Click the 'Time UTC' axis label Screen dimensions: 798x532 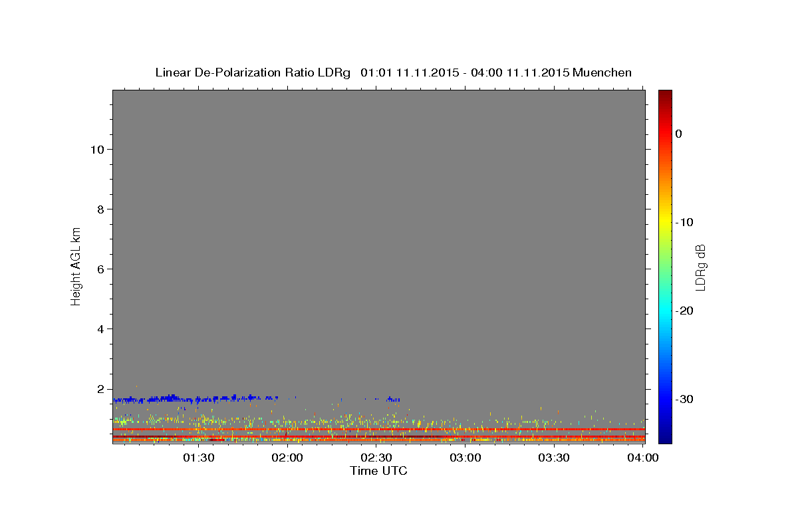[x=378, y=471]
